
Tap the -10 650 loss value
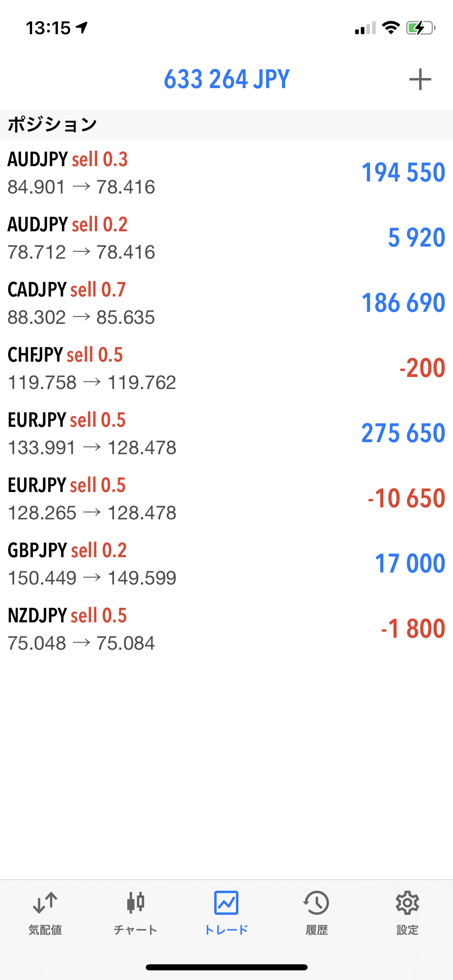coord(406,498)
